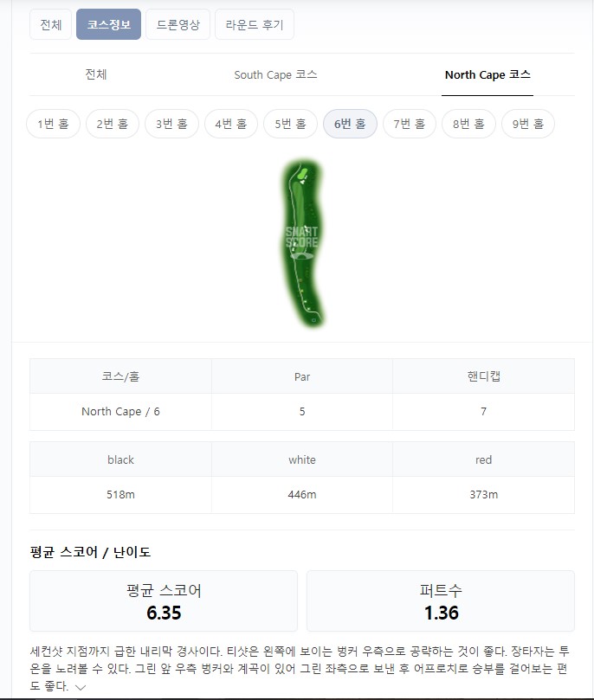Open the 전체 top filter button

50,24
